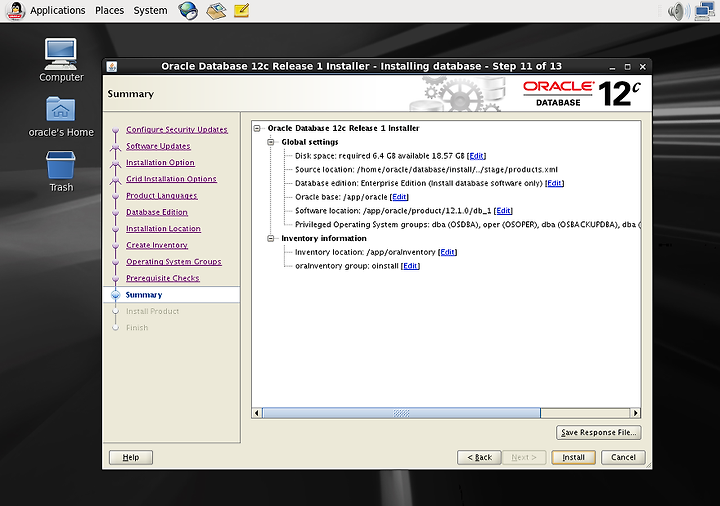Select the Privileged Operating System groups row
This screenshot has width=720, height=506.
467,225
